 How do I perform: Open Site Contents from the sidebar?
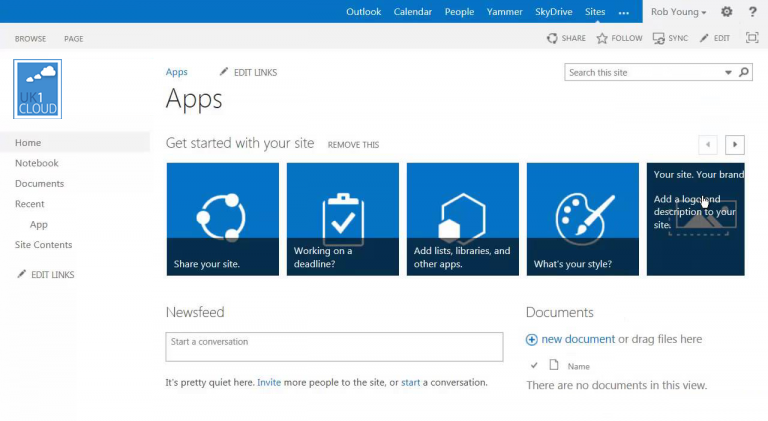click(43, 245)
